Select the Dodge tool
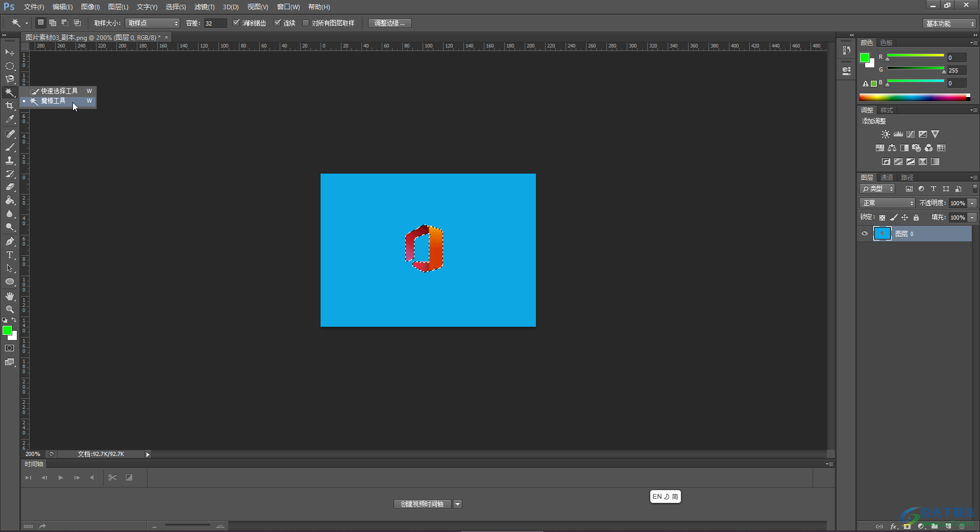This screenshot has height=532, width=980. [x=10, y=227]
